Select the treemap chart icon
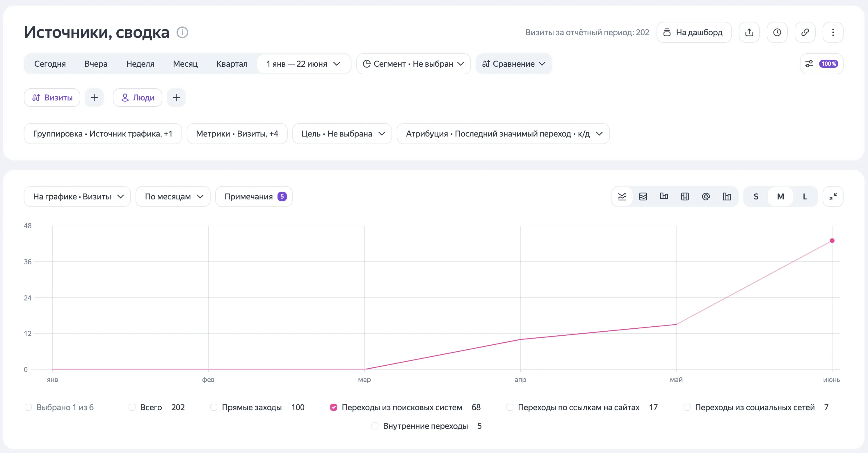 tap(685, 197)
